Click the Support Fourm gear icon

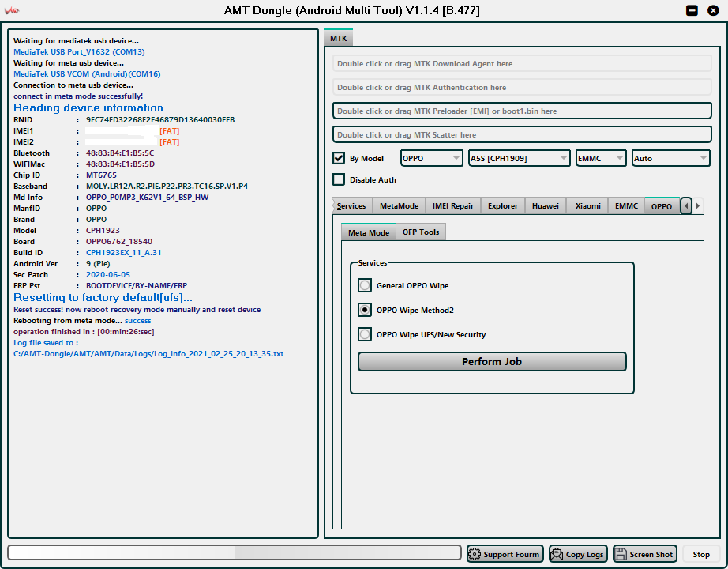[475, 554]
